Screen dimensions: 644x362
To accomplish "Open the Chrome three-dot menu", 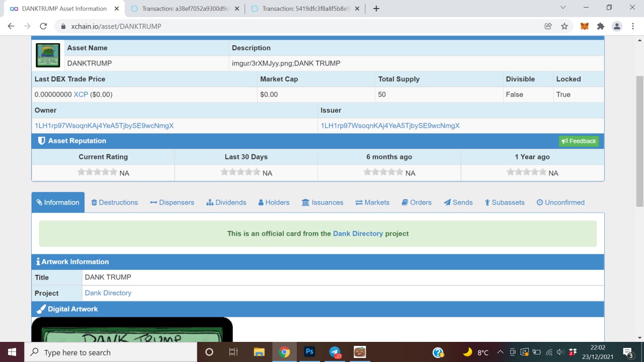I will 632,26.
